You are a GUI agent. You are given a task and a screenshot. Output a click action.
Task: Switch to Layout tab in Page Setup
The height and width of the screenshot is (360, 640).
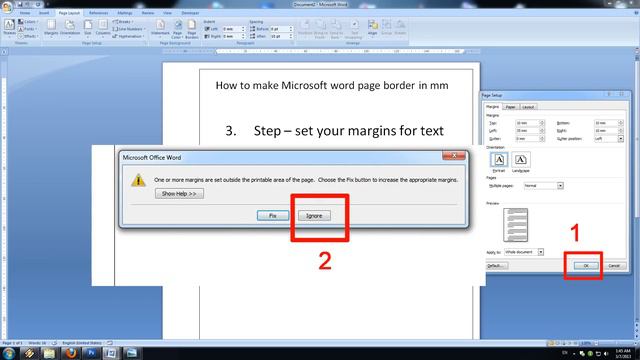pos(528,107)
